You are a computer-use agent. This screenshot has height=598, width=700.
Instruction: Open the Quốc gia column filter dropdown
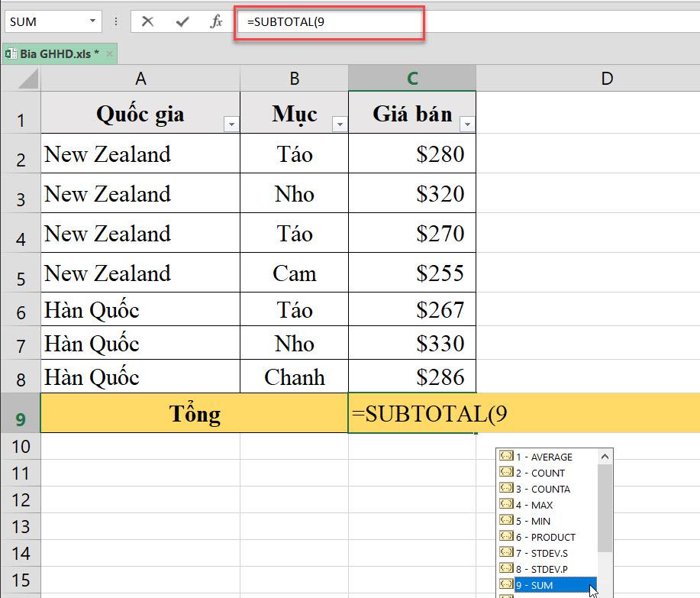(231, 124)
